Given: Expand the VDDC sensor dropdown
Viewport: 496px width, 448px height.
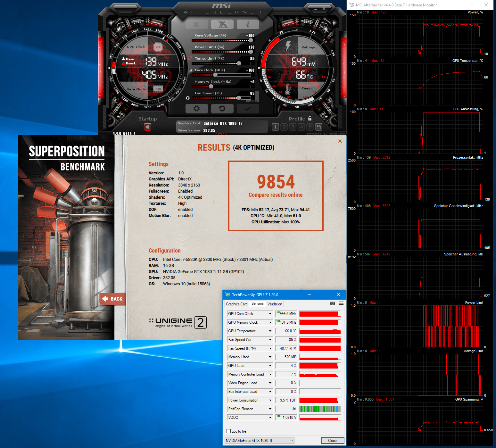Looking at the screenshot, I should [270, 418].
